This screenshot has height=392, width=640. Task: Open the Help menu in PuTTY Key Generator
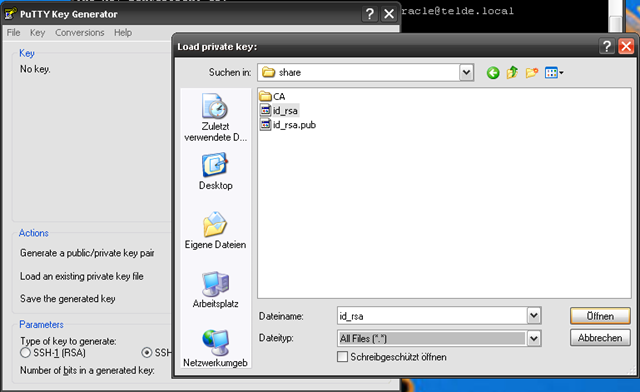coord(123,33)
